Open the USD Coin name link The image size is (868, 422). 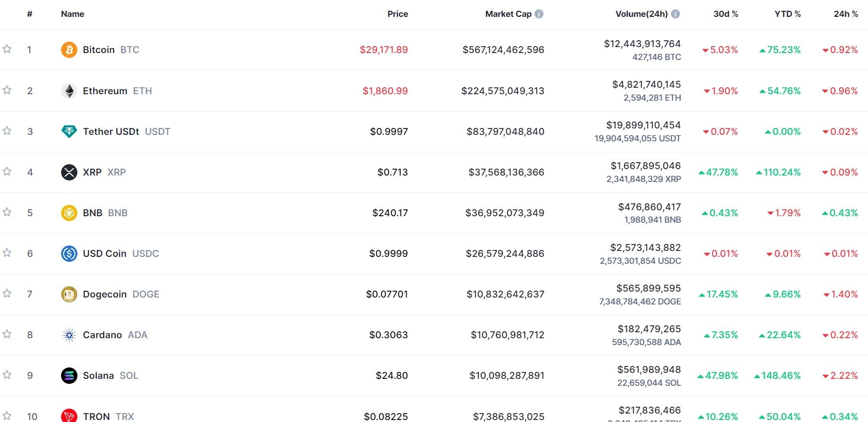point(105,253)
